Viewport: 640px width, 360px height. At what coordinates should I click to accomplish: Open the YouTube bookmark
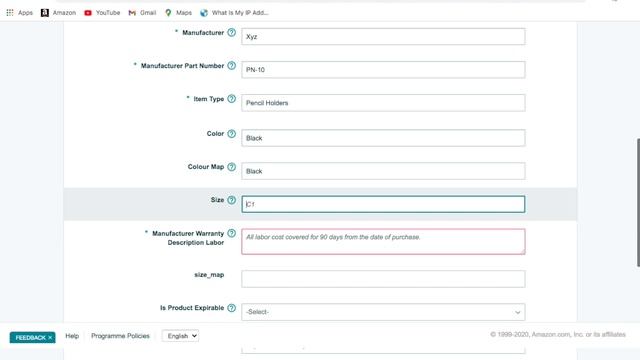pyautogui.click(x=102, y=13)
